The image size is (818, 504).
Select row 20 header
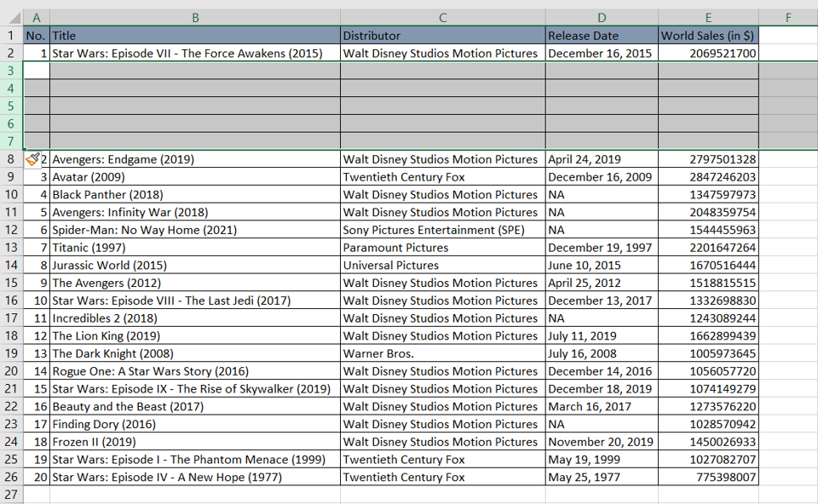pyautogui.click(x=11, y=371)
